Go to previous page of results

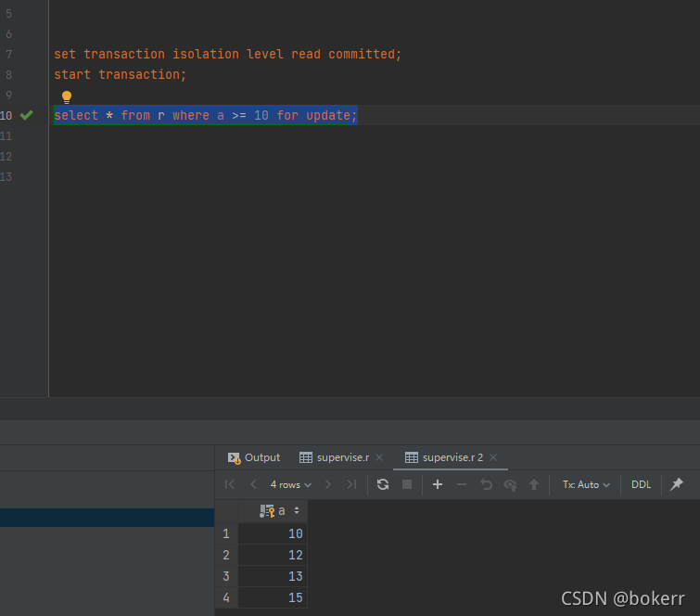(x=253, y=484)
